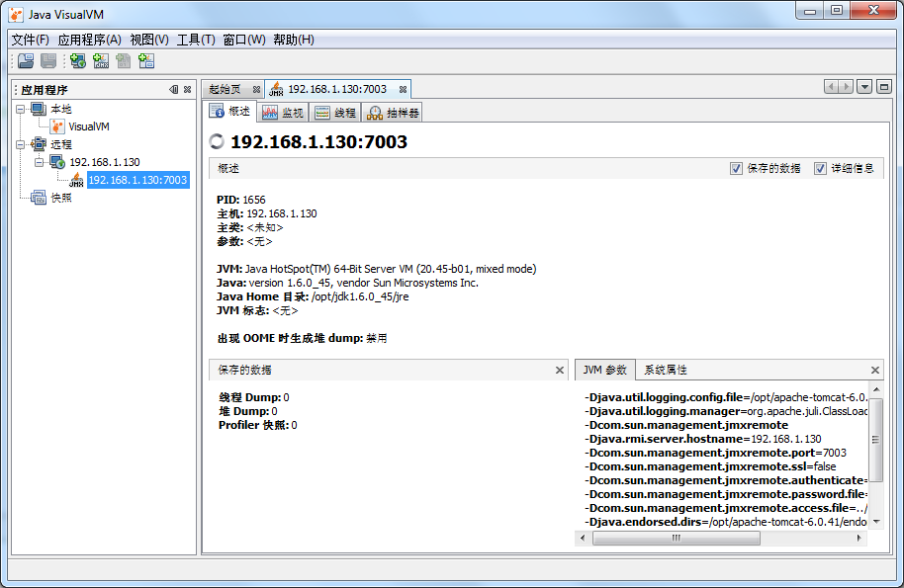Close the 保存的数据 section

[x=559, y=371]
